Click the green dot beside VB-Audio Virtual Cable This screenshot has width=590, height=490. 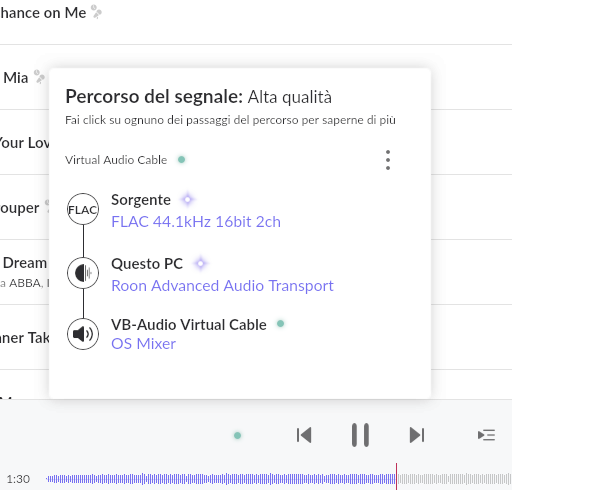tap(280, 324)
